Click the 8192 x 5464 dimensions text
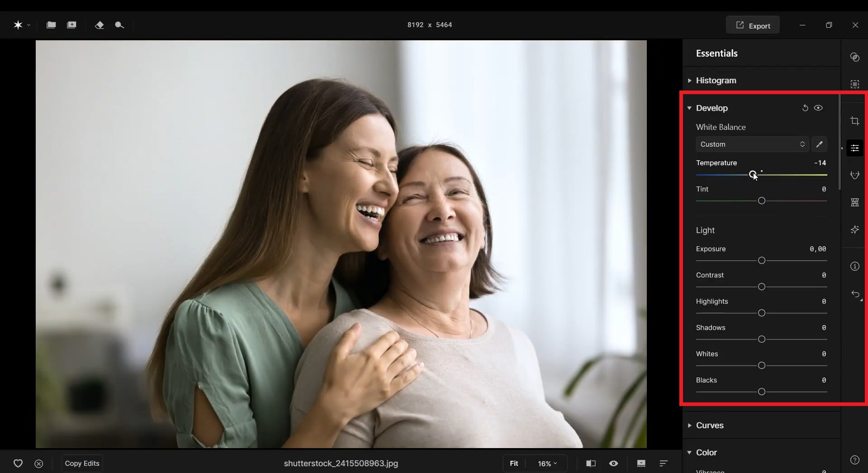The width and height of the screenshot is (868, 473). (430, 25)
